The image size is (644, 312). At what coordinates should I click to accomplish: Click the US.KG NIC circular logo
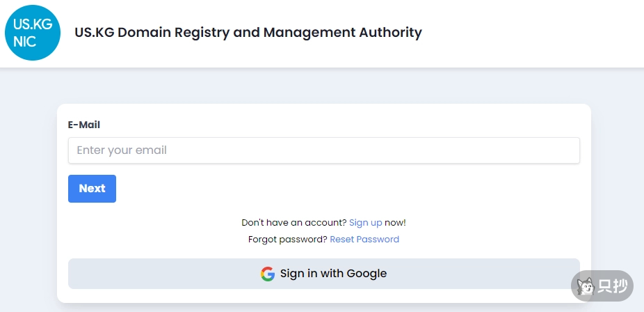coord(32,33)
